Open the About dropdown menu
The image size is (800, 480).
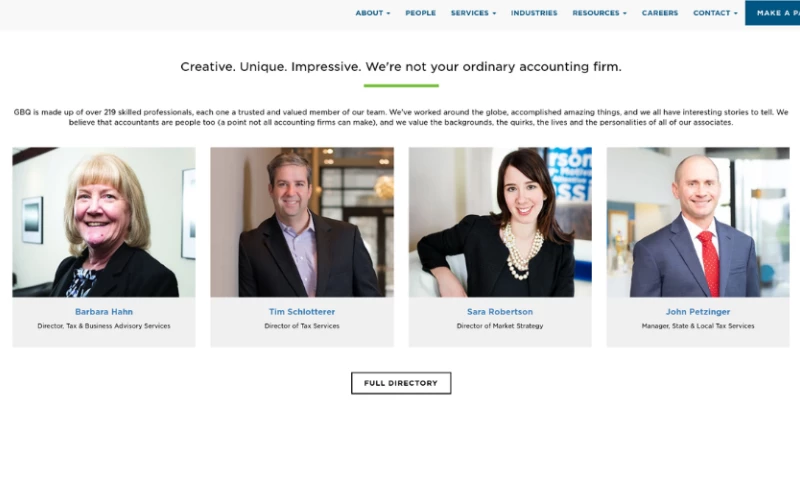point(372,13)
